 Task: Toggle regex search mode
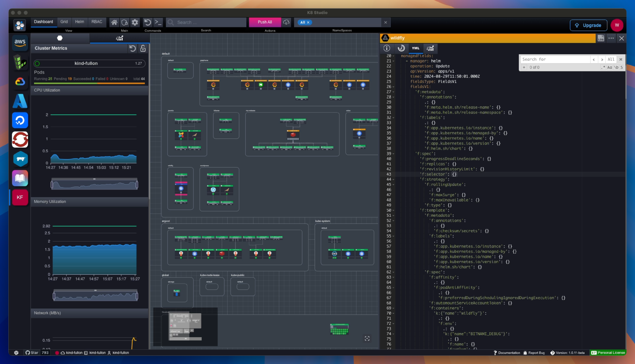603,67
